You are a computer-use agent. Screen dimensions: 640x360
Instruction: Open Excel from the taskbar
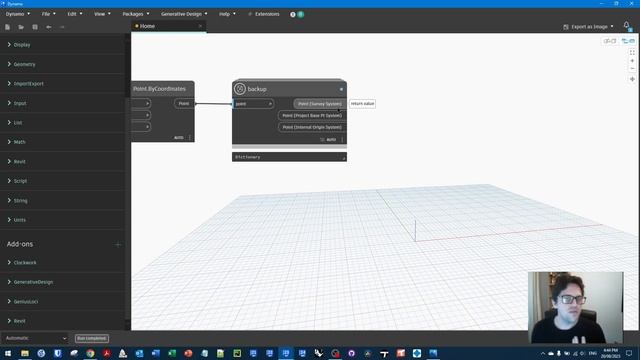point(172,353)
